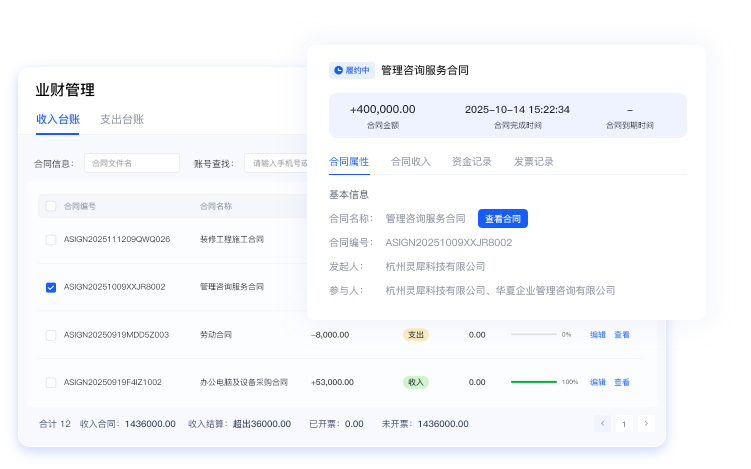
Task: Check the ASIGN20250919MDD5Z003 row checkbox
Action: 51,335
